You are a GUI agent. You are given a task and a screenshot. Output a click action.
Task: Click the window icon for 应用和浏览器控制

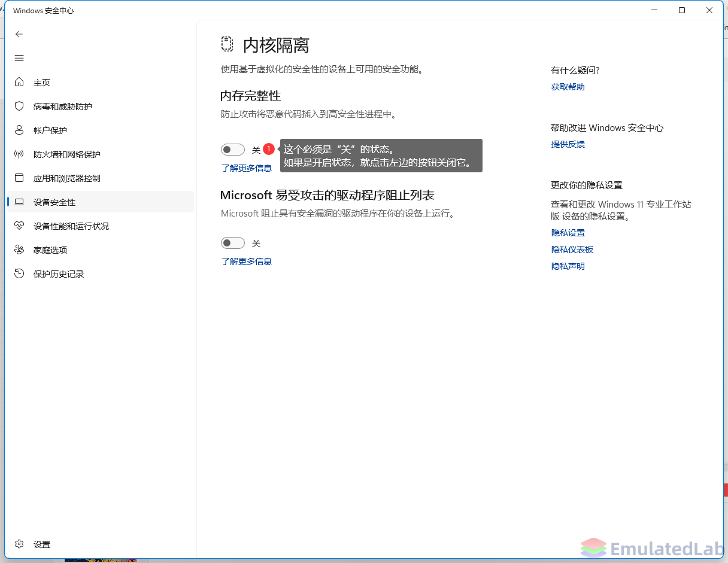point(19,178)
